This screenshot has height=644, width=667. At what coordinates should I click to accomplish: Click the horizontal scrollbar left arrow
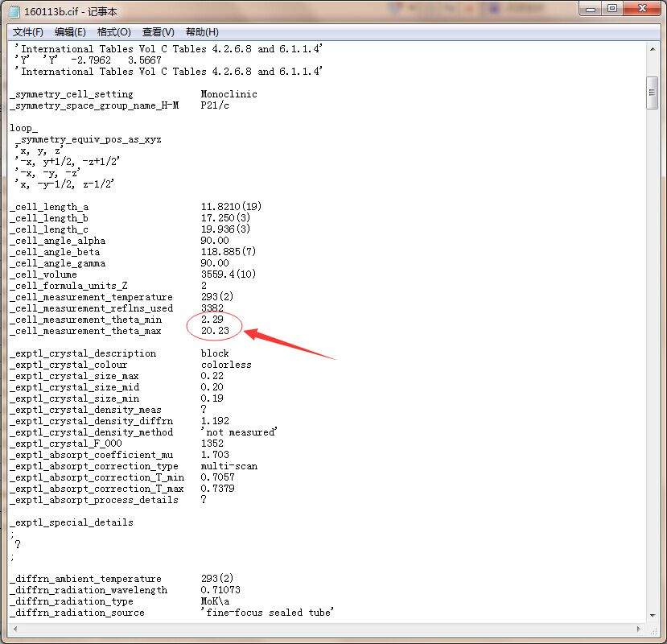15,629
